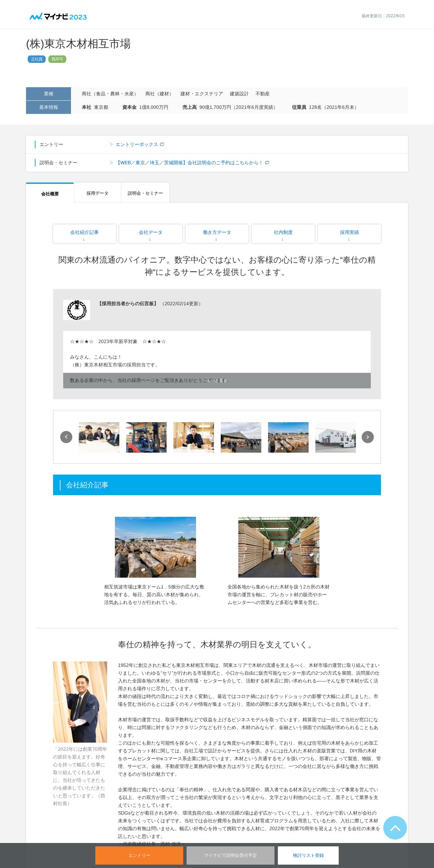Open thumbnail of staff meeting at desk

tap(99, 437)
